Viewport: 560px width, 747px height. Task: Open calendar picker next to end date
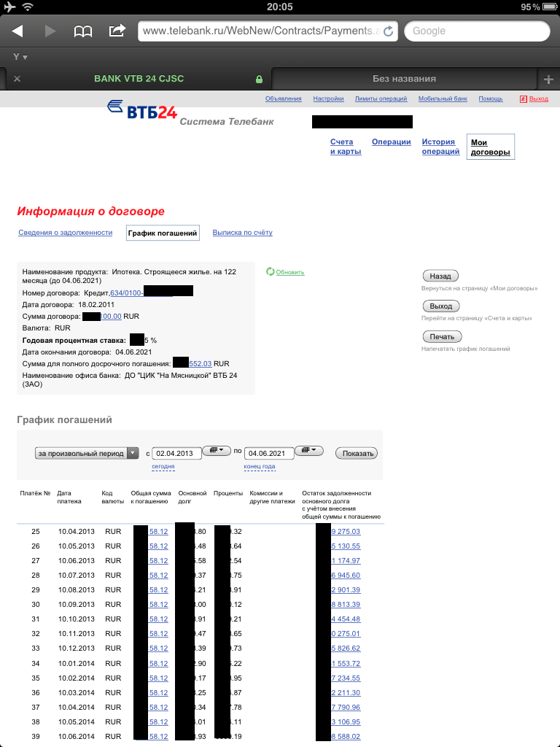[x=309, y=450]
